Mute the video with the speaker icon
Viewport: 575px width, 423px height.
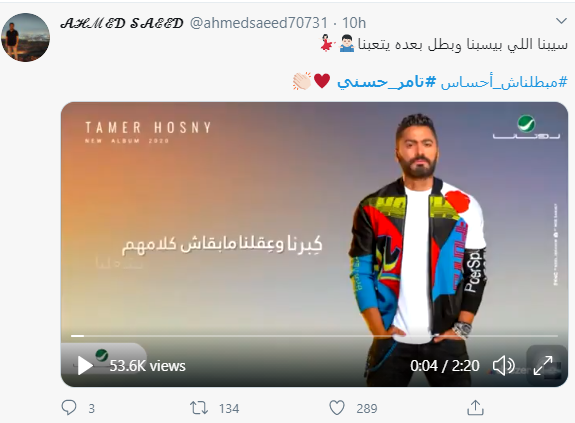(x=503, y=365)
